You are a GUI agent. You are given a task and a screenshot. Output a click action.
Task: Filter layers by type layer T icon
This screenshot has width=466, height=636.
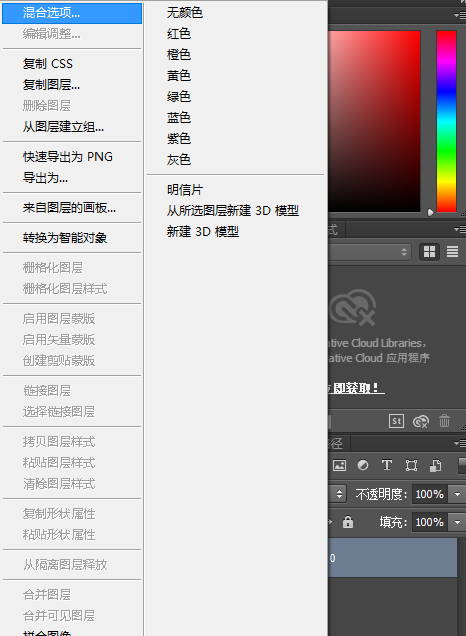click(387, 465)
